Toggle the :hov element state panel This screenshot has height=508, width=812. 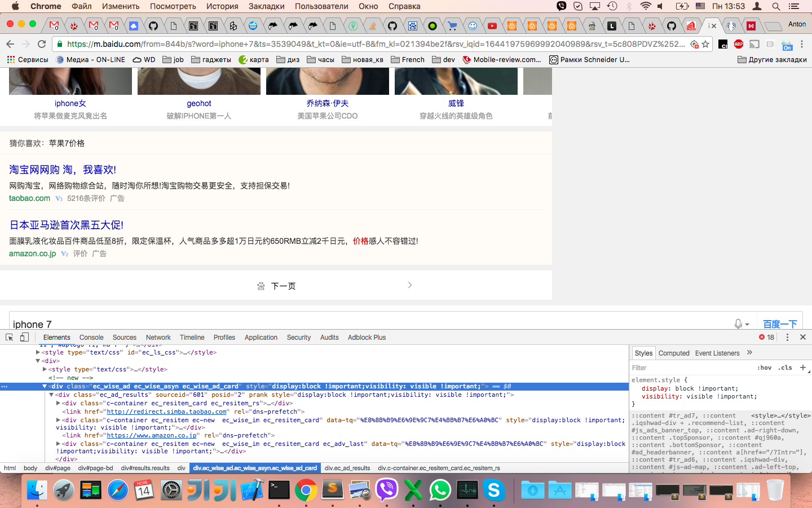[x=764, y=367]
